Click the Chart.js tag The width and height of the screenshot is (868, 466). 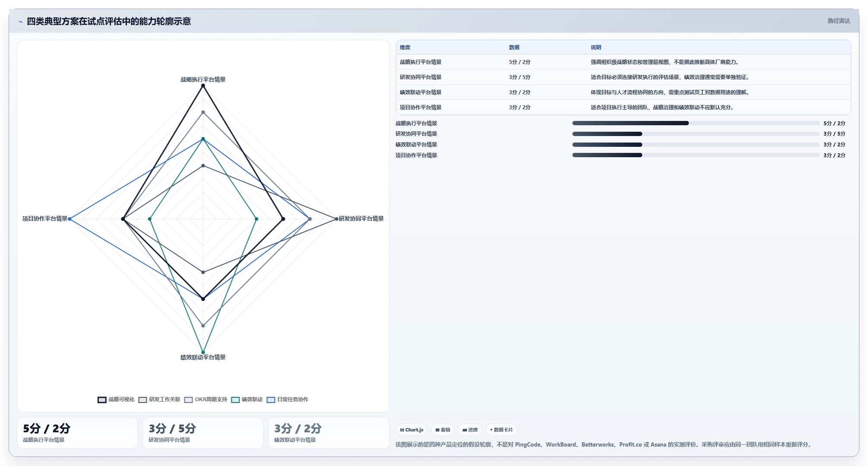(x=412, y=430)
